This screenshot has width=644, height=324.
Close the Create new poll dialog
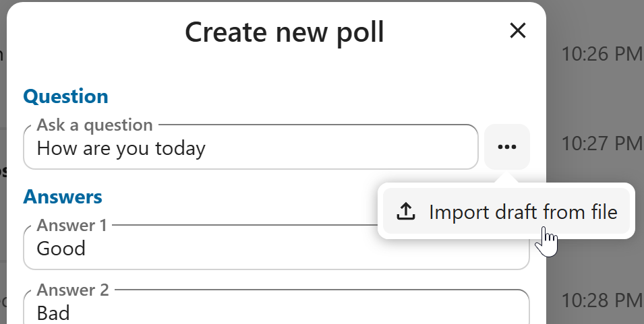pos(517,30)
